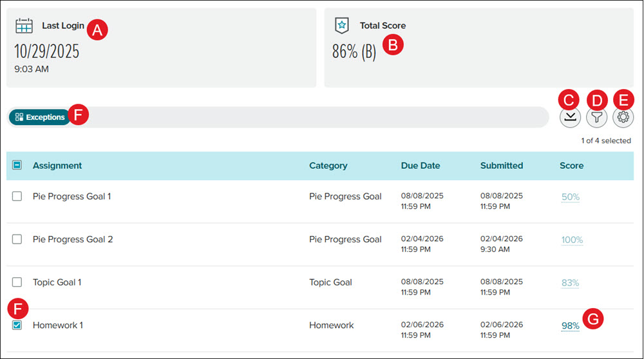Open the filter funnel icon
Image resolution: width=644 pixels, height=359 pixels.
click(597, 117)
